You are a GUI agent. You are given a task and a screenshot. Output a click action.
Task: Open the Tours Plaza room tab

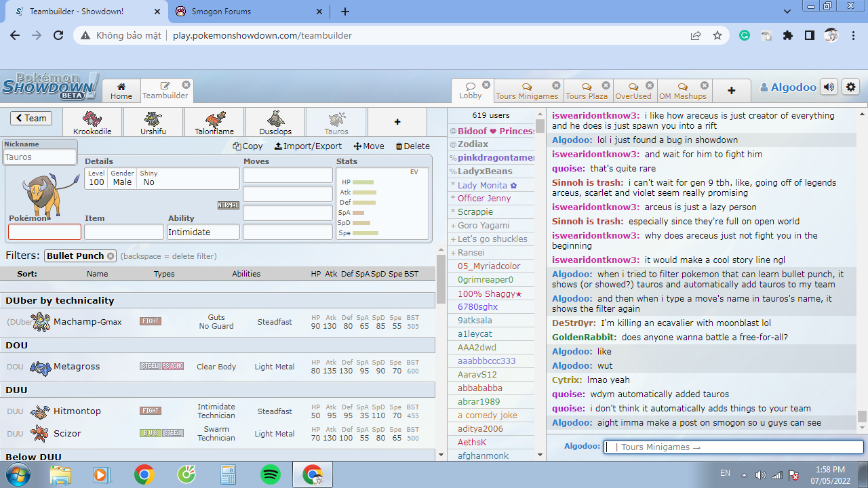[587, 91]
